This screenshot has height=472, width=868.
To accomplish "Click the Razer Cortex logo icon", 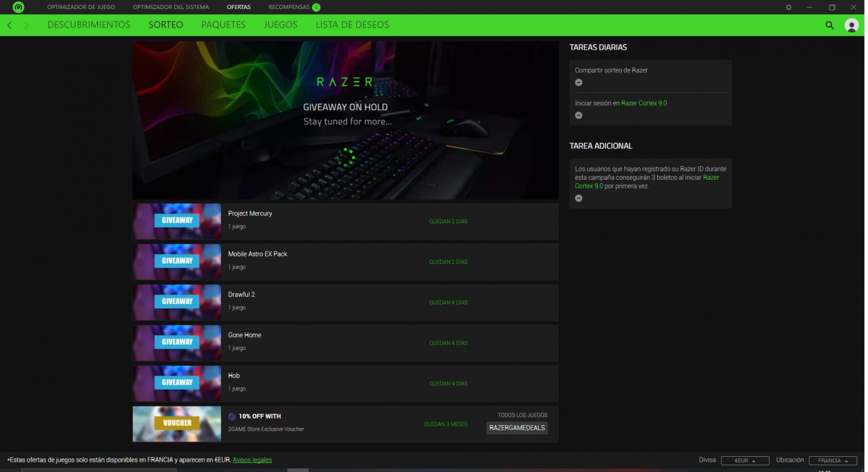I will [x=18, y=7].
